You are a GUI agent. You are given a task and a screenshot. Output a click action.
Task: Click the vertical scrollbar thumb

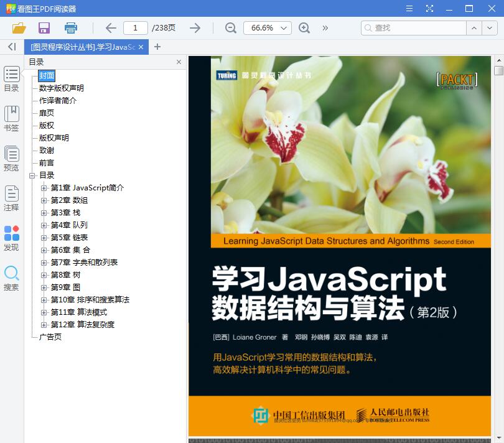coord(498,70)
